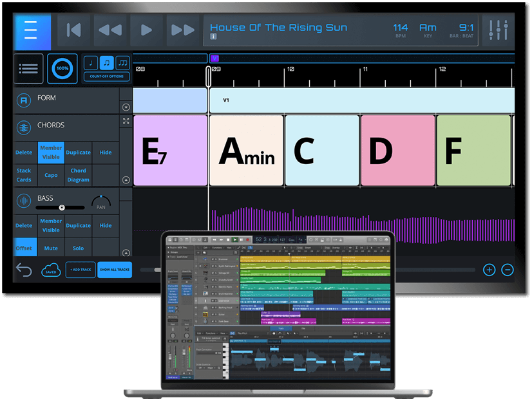532x399 pixels.
Task: Skip back to song start
Action: tap(74, 30)
